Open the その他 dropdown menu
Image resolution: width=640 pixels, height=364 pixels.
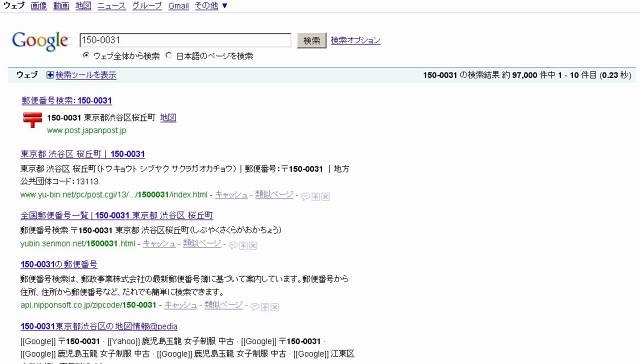point(211,6)
